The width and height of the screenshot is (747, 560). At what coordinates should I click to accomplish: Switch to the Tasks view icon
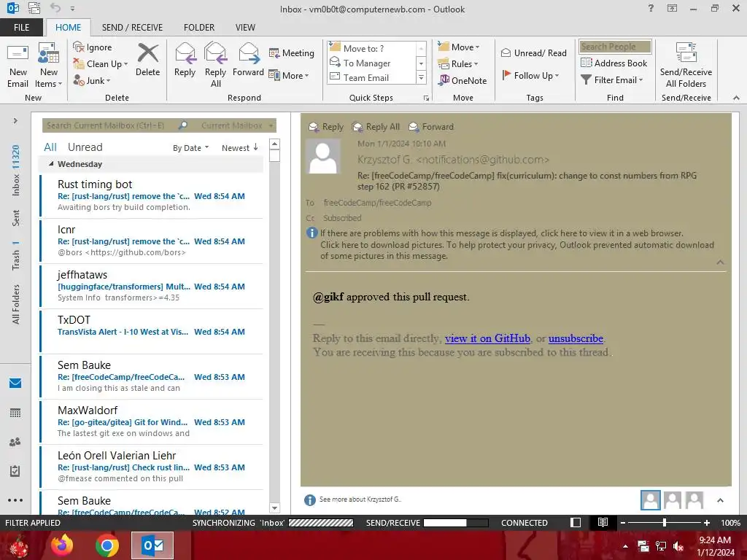click(15, 471)
